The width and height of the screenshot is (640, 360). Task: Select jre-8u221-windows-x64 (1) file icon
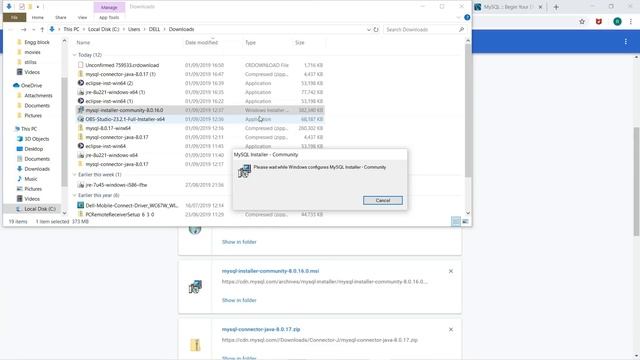80,92
